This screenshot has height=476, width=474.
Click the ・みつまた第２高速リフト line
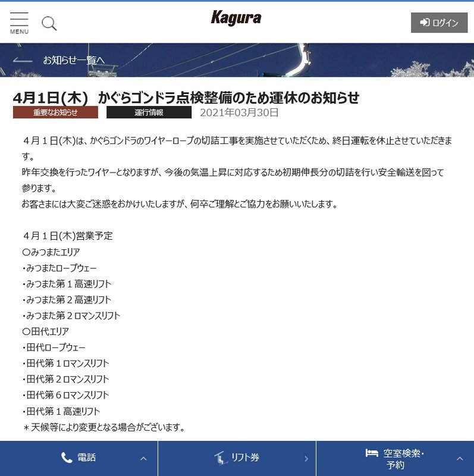(67, 300)
